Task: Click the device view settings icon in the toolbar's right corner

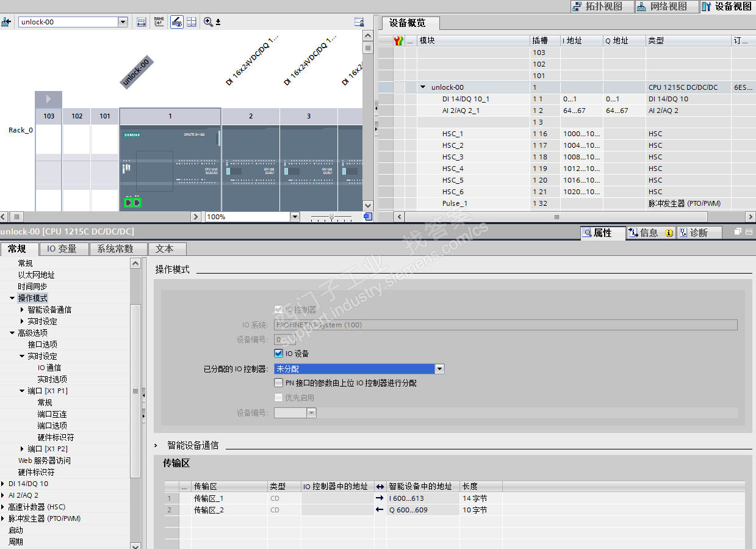Action: coord(359,22)
